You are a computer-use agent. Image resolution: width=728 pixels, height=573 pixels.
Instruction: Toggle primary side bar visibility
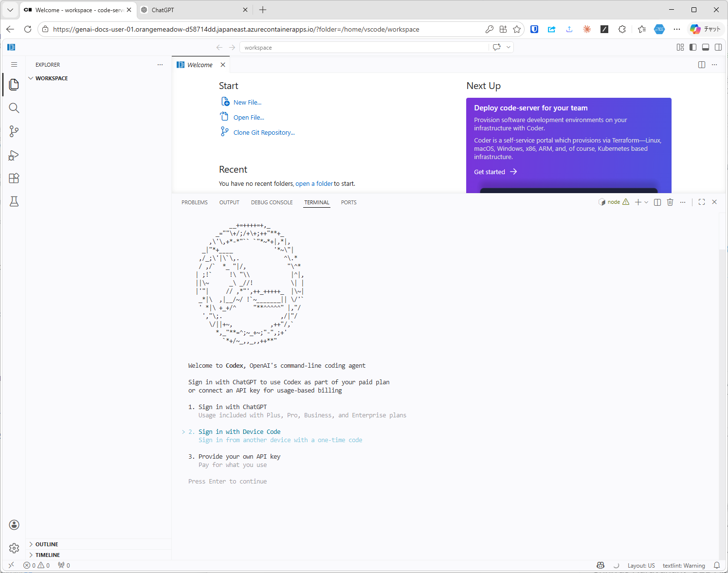[x=693, y=47]
